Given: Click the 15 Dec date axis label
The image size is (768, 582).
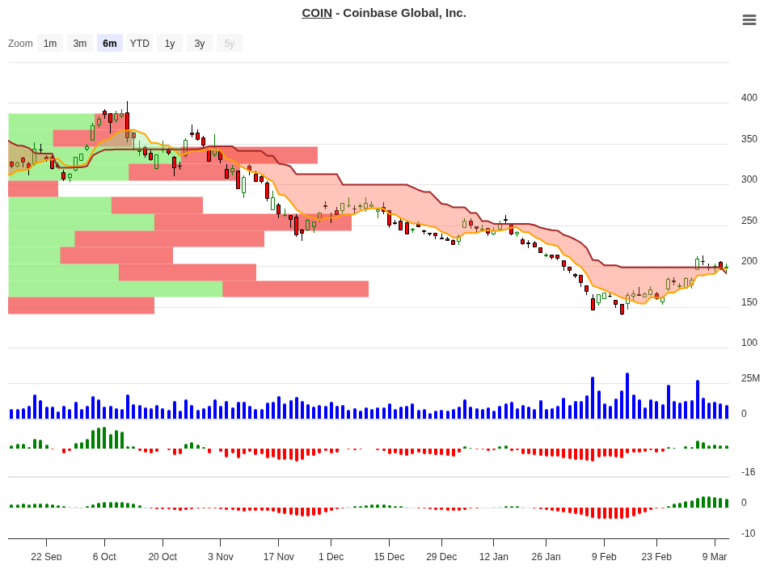Looking at the screenshot, I should point(389,557).
